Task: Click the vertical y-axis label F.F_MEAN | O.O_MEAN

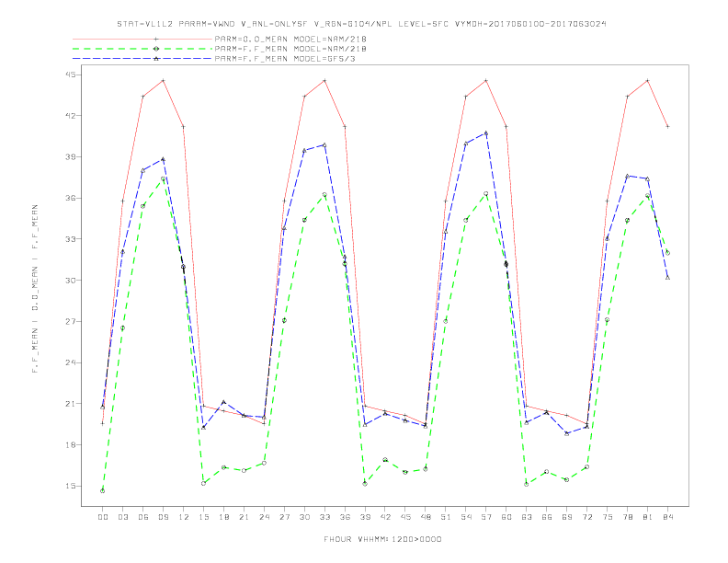Action: [x=35, y=289]
